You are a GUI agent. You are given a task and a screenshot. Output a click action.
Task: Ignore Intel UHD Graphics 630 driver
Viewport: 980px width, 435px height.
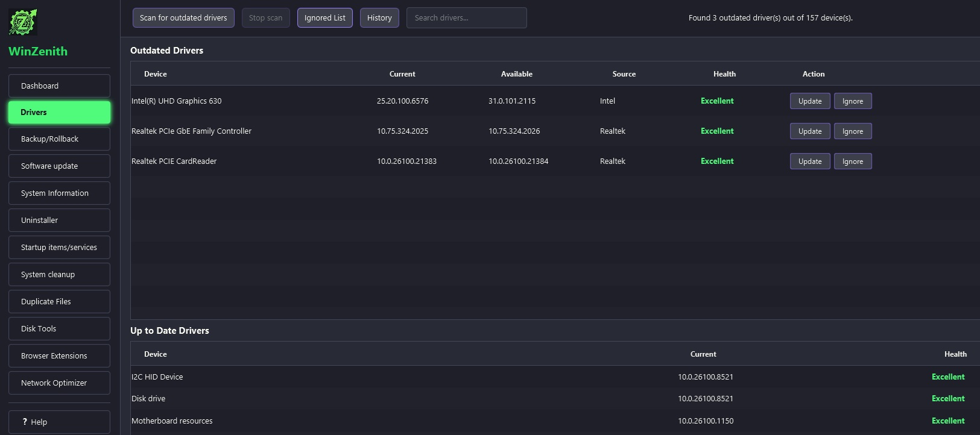point(853,101)
